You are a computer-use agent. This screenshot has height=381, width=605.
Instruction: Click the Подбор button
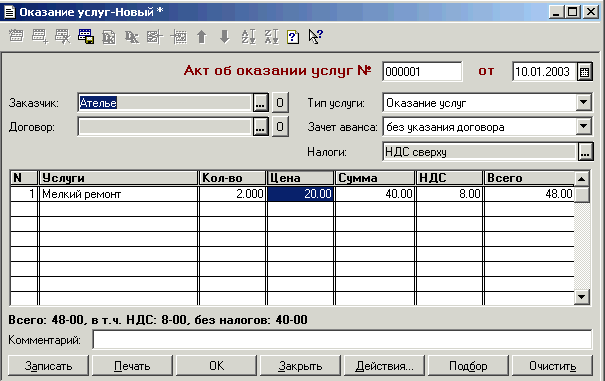coord(468,366)
